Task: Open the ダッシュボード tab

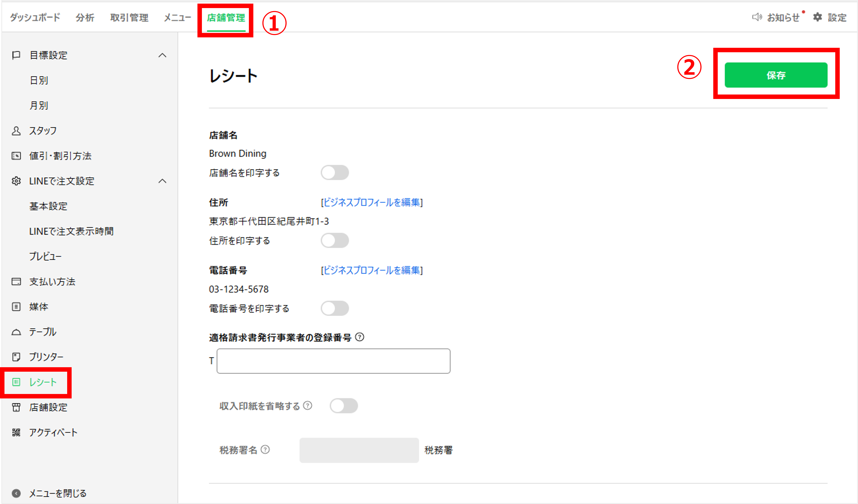Action: click(x=35, y=17)
